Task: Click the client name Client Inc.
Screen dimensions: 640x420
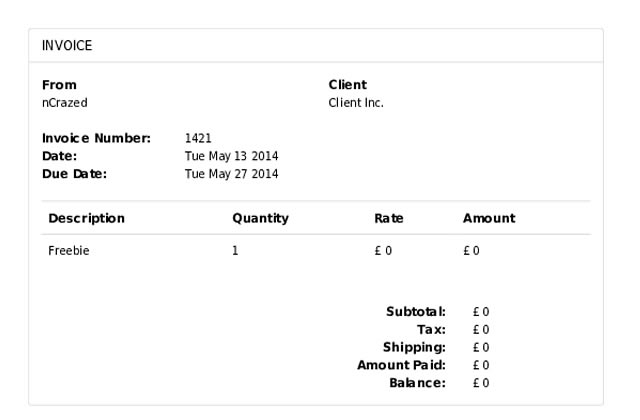Action: tap(356, 102)
